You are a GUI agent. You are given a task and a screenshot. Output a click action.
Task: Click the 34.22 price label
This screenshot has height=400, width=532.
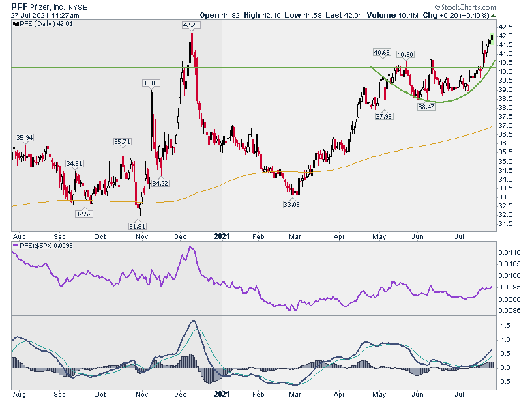(160, 184)
